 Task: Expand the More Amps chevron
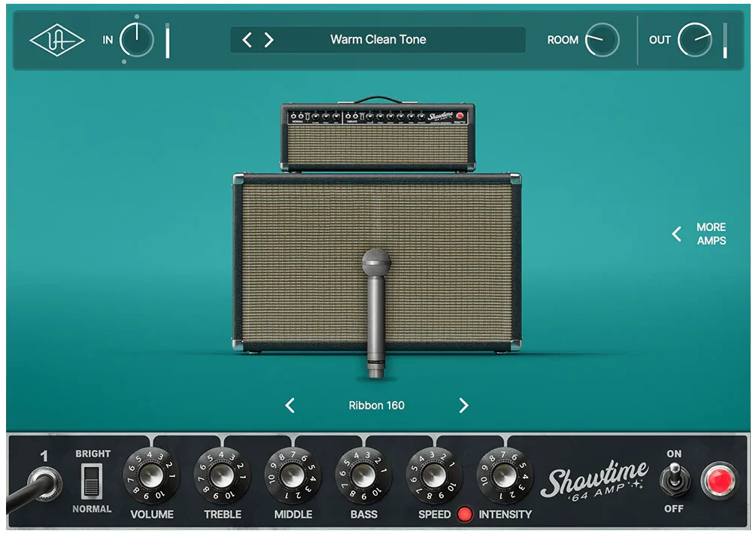676,234
